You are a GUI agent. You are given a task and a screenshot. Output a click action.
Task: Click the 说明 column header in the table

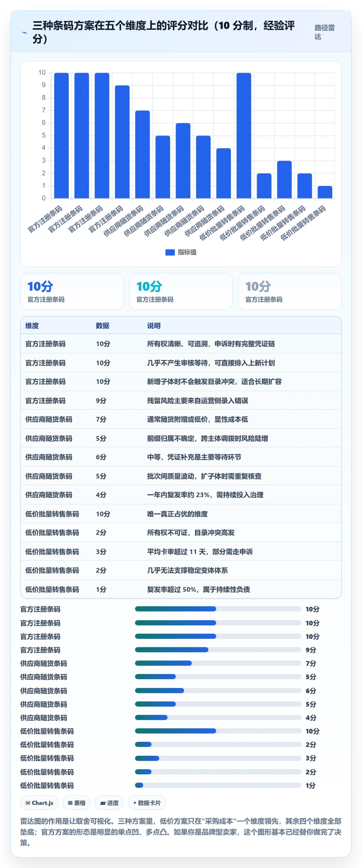[154, 326]
